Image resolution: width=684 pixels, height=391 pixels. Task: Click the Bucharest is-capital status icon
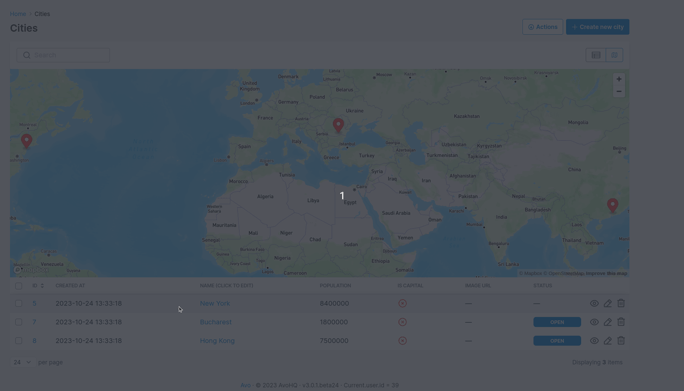[x=403, y=322]
